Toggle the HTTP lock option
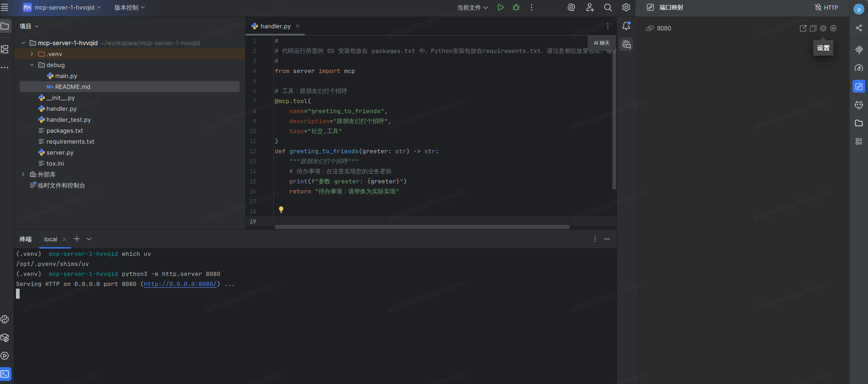Viewport: 868px width, 384px height. (826, 7)
